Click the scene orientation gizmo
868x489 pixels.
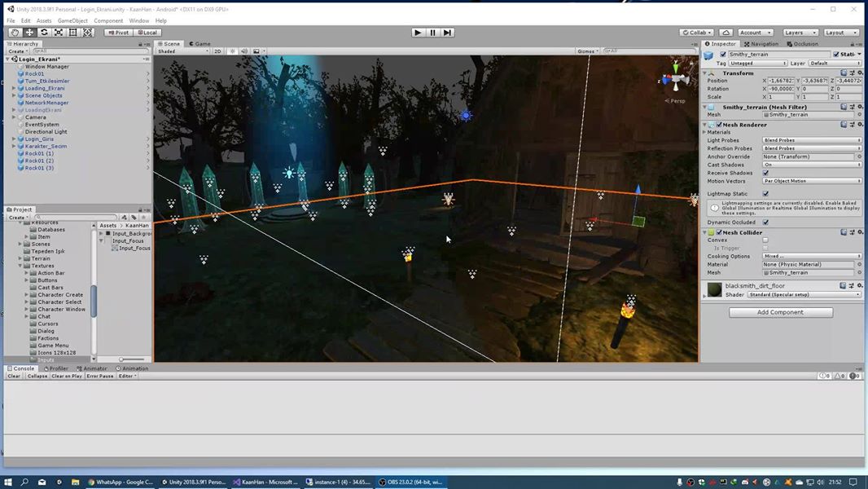click(675, 81)
